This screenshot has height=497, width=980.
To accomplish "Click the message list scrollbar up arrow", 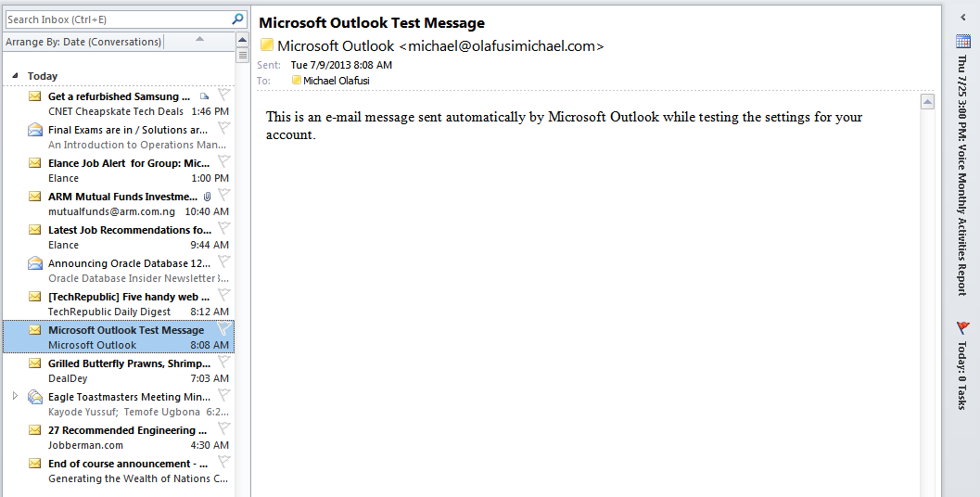I will coord(243,40).
